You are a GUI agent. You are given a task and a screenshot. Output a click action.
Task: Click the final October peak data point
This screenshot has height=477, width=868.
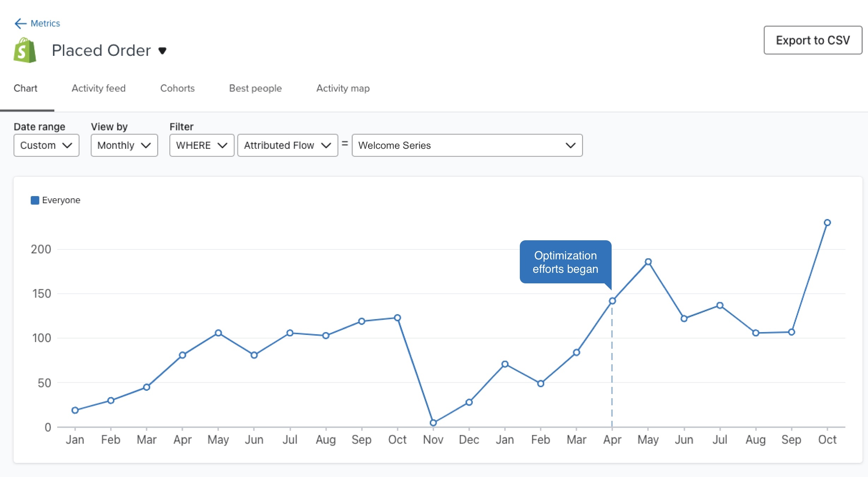[x=827, y=223]
